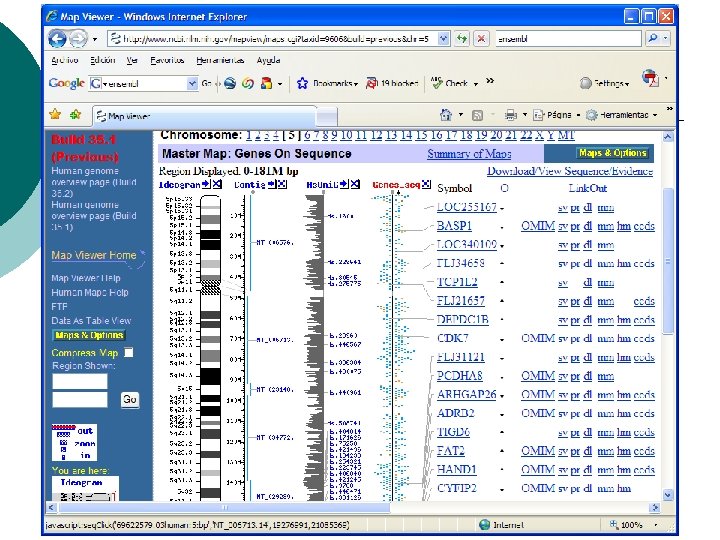
Task: Click the sidebar Maps & Options button
Action: point(89,335)
